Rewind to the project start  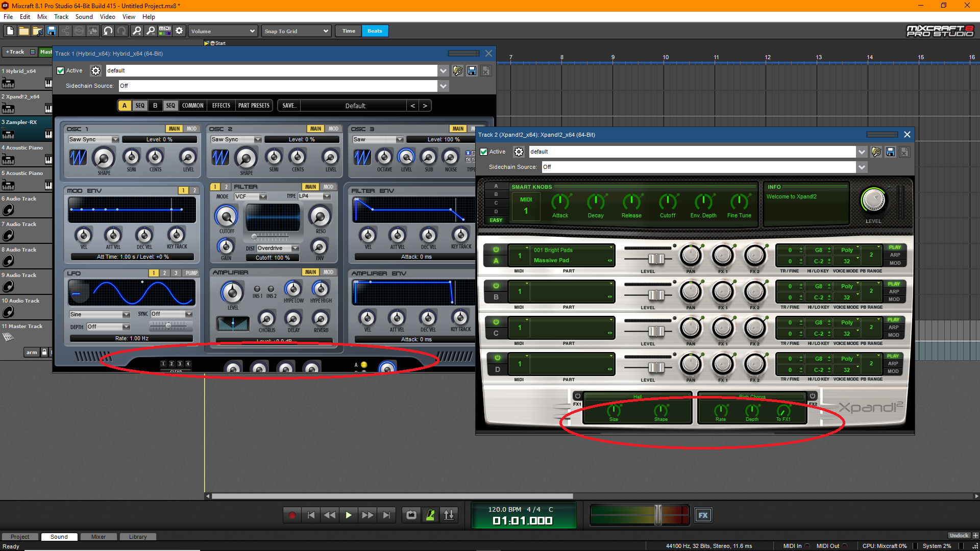click(311, 515)
